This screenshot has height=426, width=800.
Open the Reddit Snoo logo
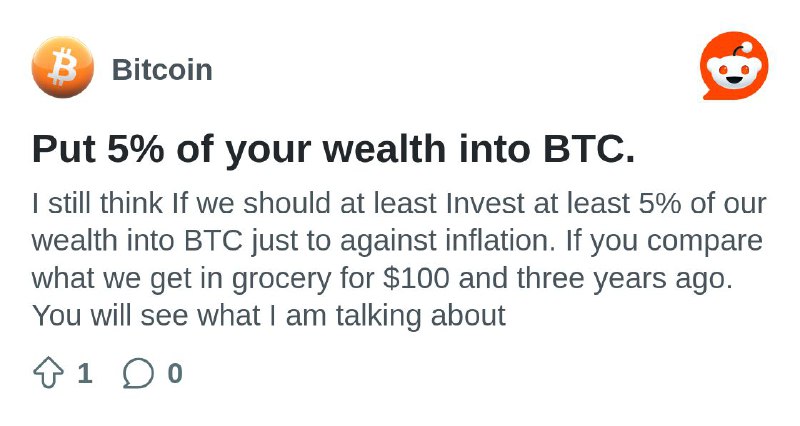tap(734, 66)
